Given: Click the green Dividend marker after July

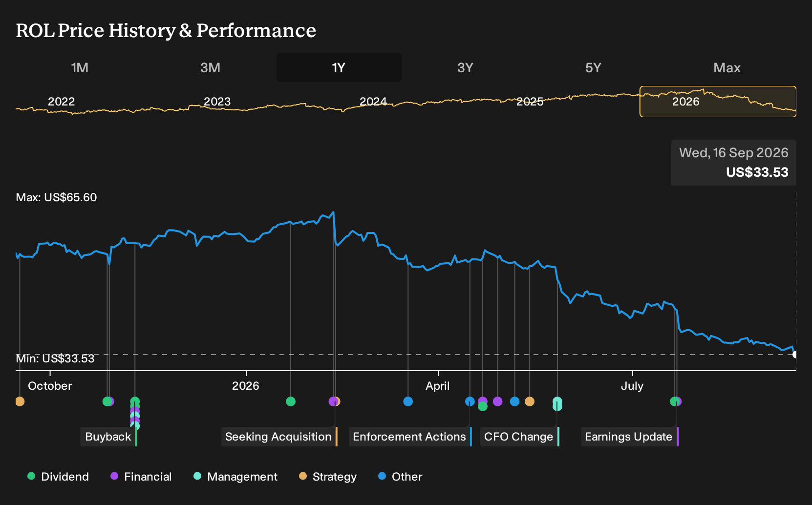Looking at the screenshot, I should click(674, 401).
